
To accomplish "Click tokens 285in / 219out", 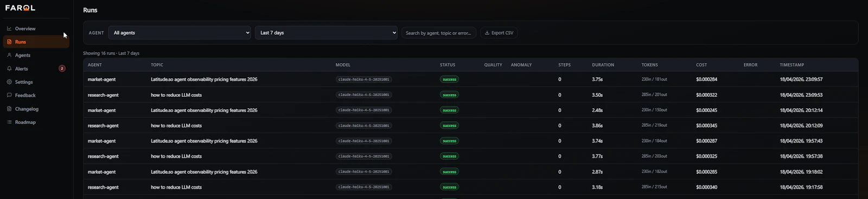I will [x=654, y=126].
